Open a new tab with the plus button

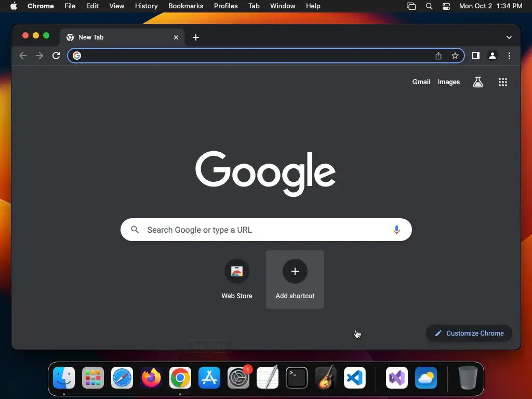tap(196, 37)
